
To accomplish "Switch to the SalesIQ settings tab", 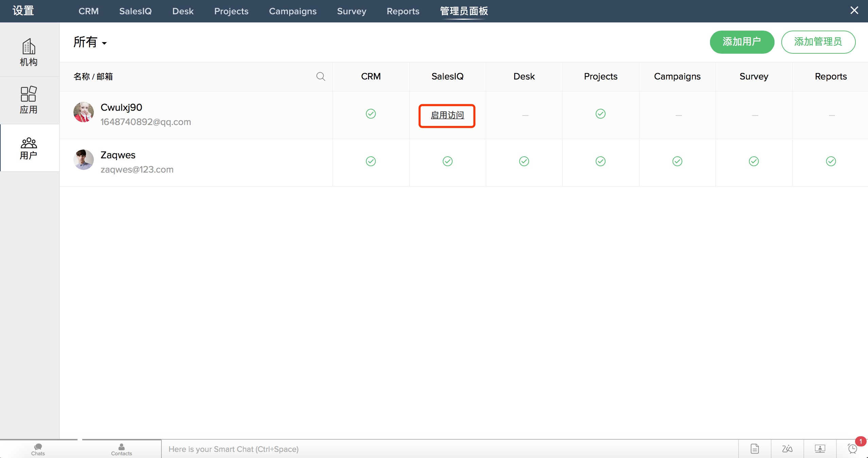I will point(135,11).
